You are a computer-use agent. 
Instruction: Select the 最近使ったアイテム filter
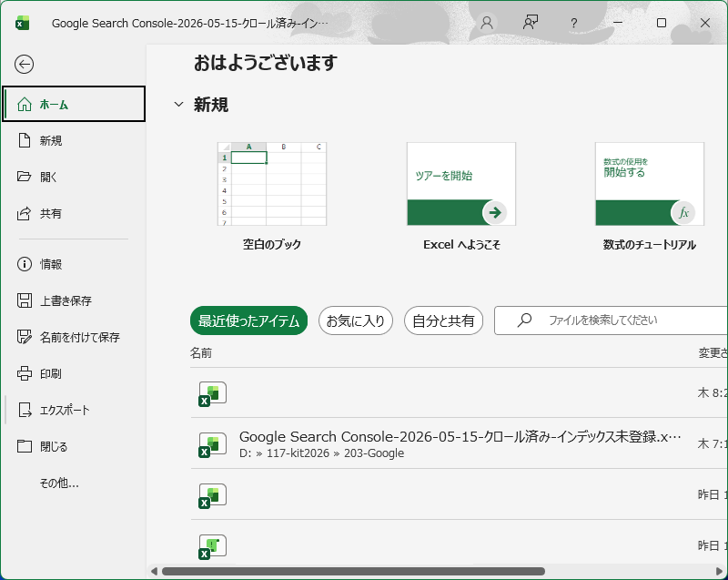(x=248, y=321)
